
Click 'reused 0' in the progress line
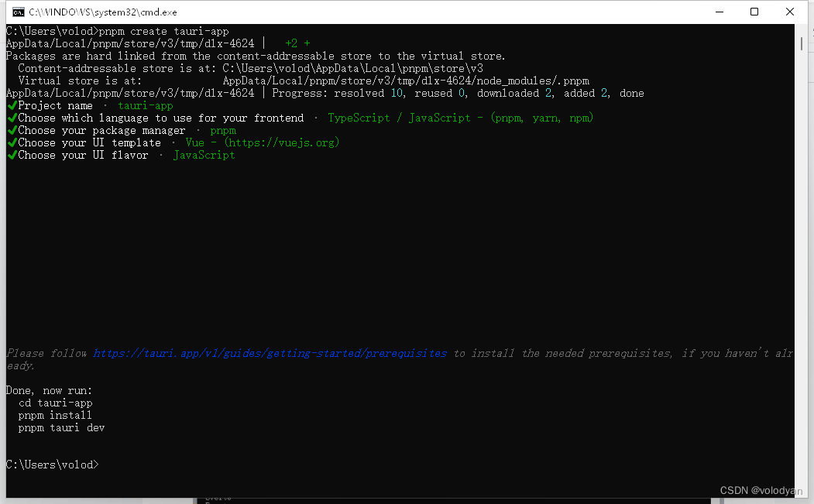[440, 94]
